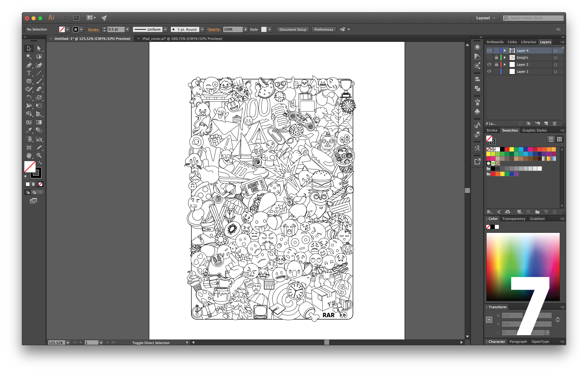This screenshot has height=375, width=588.
Task: Toggle visibility eye for Layer 1
Action: click(x=489, y=71)
